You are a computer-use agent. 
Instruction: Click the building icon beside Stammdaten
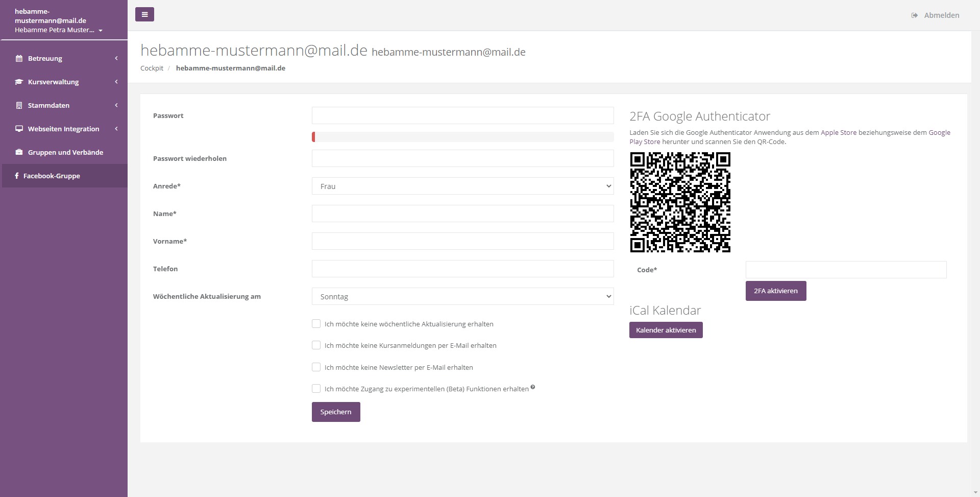click(x=19, y=105)
